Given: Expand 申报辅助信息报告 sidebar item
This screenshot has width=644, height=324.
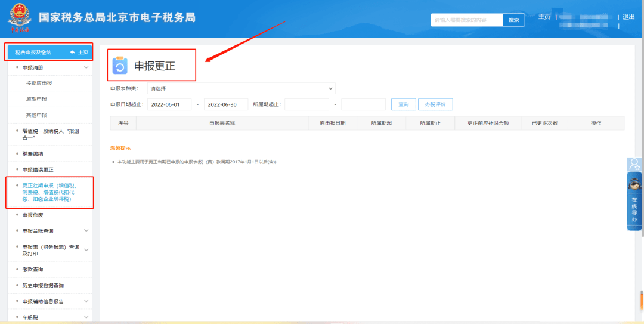Looking at the screenshot, I should point(86,301).
